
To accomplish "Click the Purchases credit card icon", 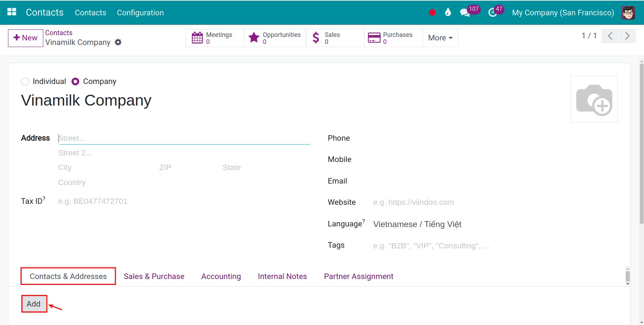I will tap(374, 38).
